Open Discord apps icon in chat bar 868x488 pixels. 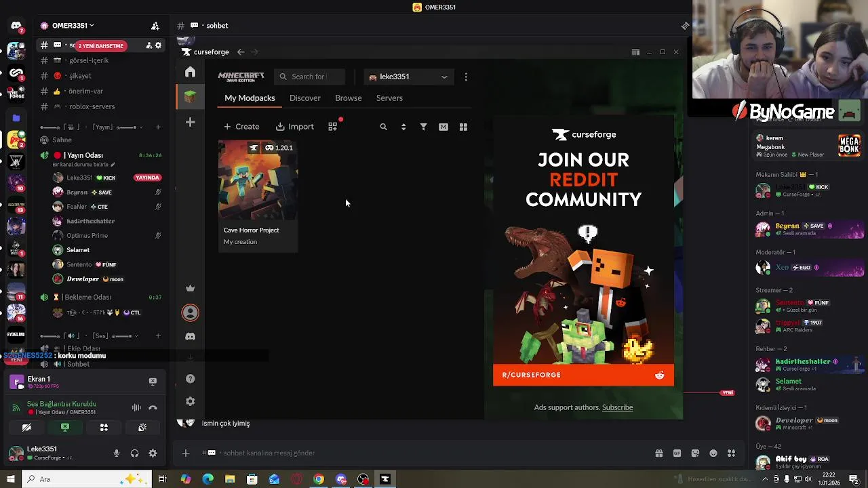731,453
